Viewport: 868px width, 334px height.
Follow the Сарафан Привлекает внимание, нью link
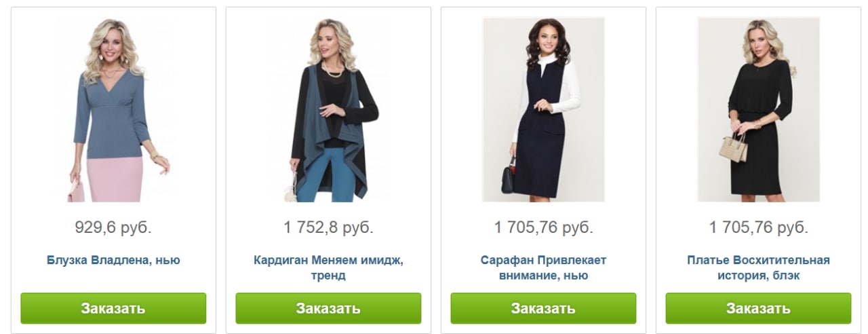coord(543,268)
